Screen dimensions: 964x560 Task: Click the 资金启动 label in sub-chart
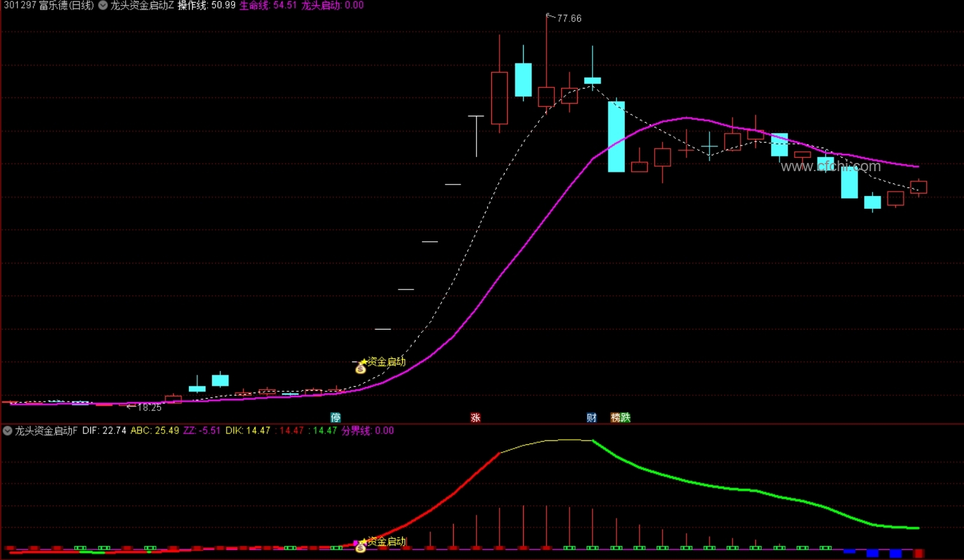click(x=386, y=542)
